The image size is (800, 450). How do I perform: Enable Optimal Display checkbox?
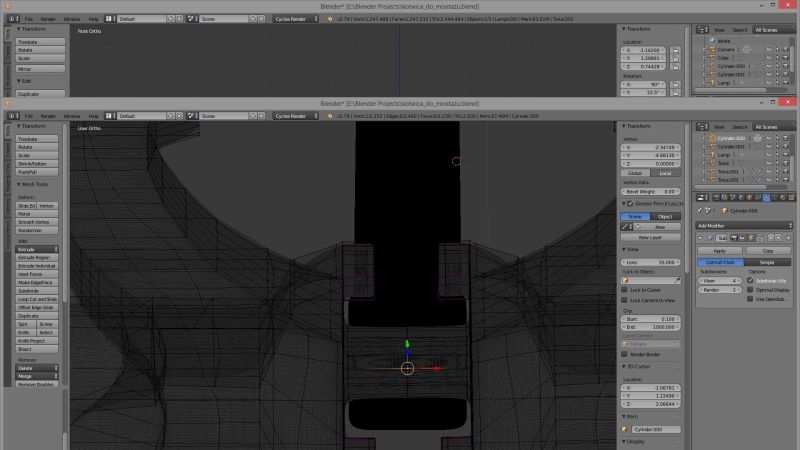[750, 290]
